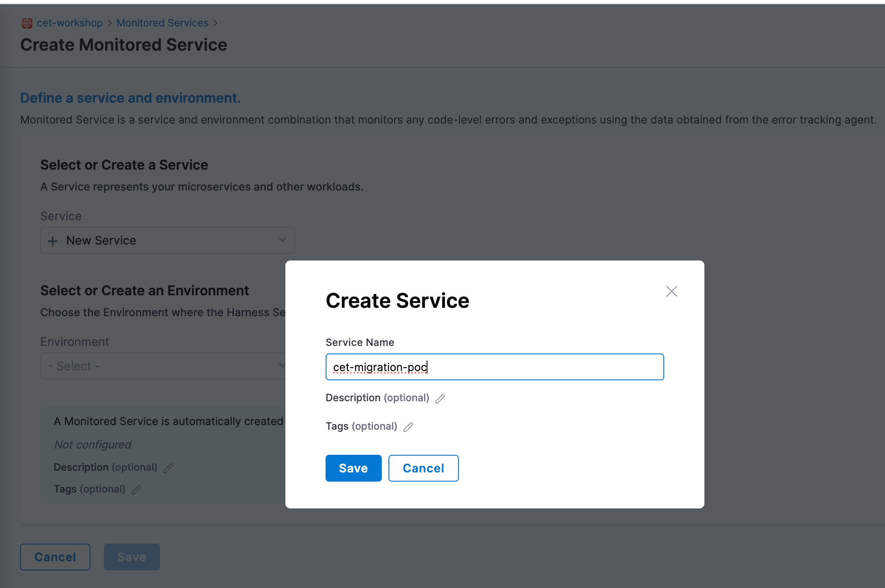Click the pencil icon beside Description under Not configured

(167, 468)
